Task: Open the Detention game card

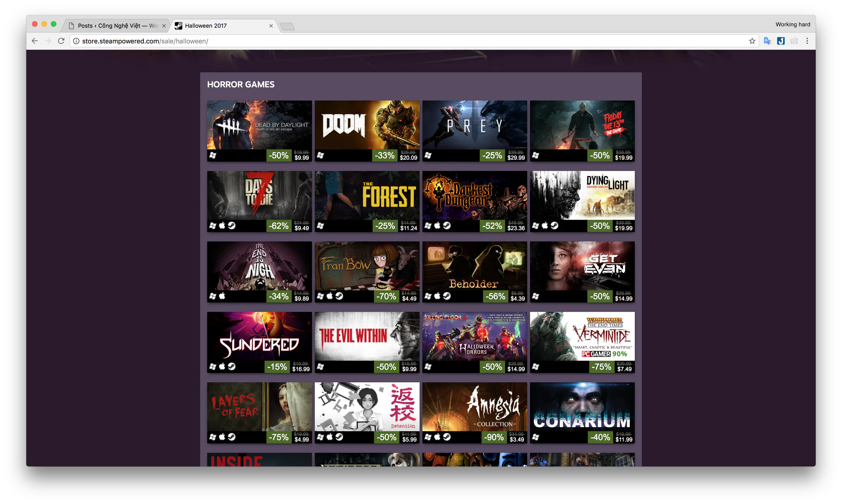Action: point(367,413)
